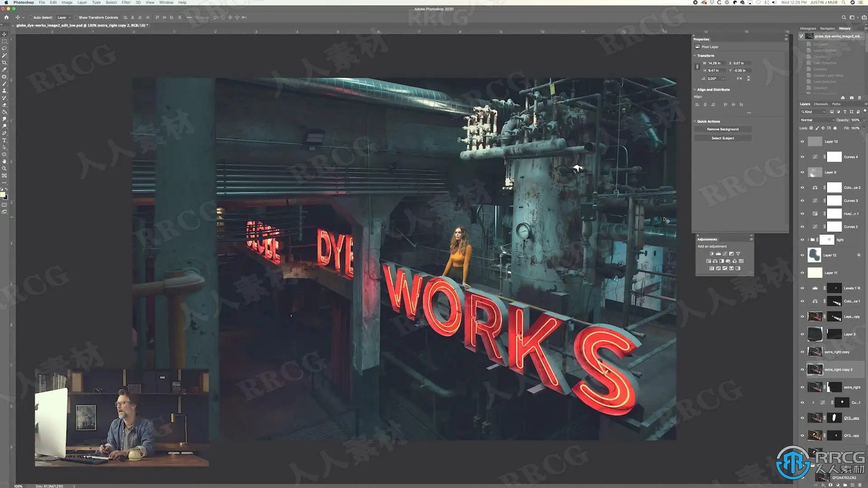Image resolution: width=868 pixels, height=488 pixels.
Task: Activate the Zoom tool
Action: point(5,169)
